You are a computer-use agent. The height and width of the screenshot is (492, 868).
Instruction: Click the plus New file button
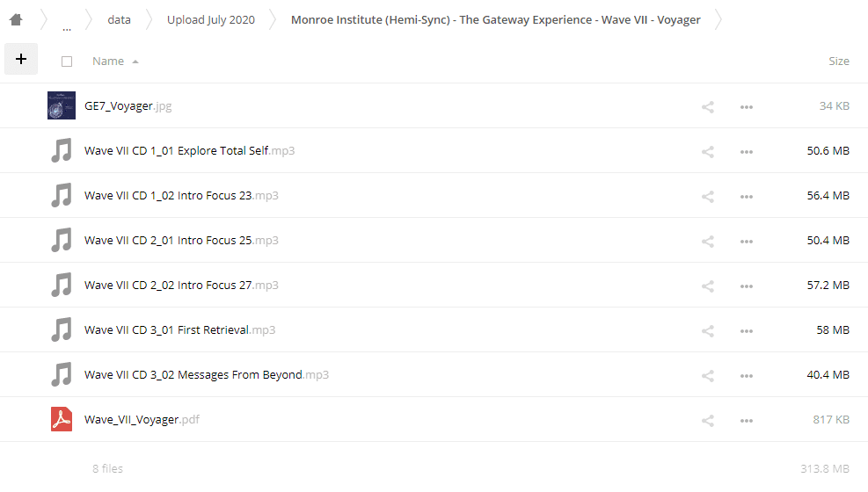pos(21,59)
